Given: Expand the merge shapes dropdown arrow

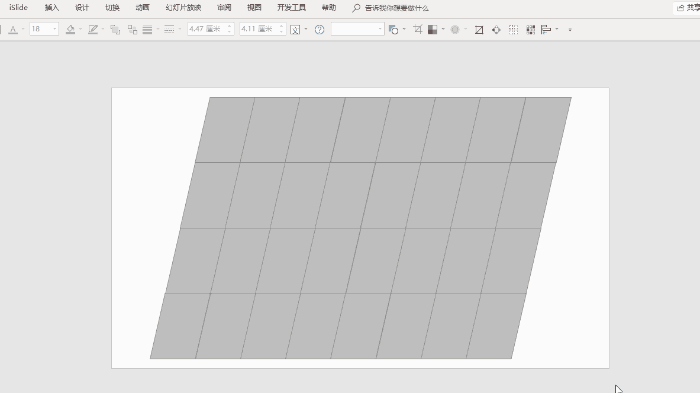Looking at the screenshot, I should pos(404,29).
